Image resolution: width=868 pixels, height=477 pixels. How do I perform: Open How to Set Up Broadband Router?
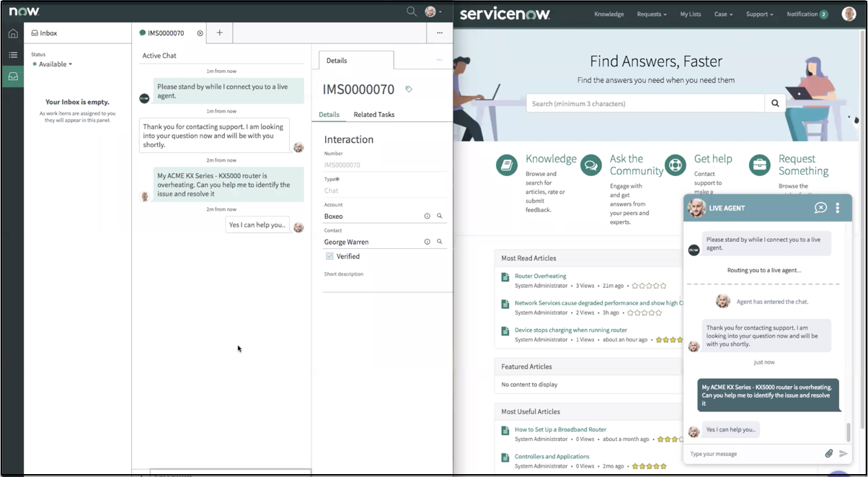(560, 429)
